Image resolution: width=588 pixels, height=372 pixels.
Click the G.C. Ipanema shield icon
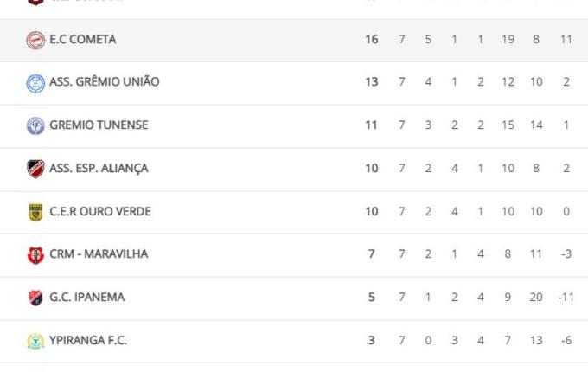[35, 298]
